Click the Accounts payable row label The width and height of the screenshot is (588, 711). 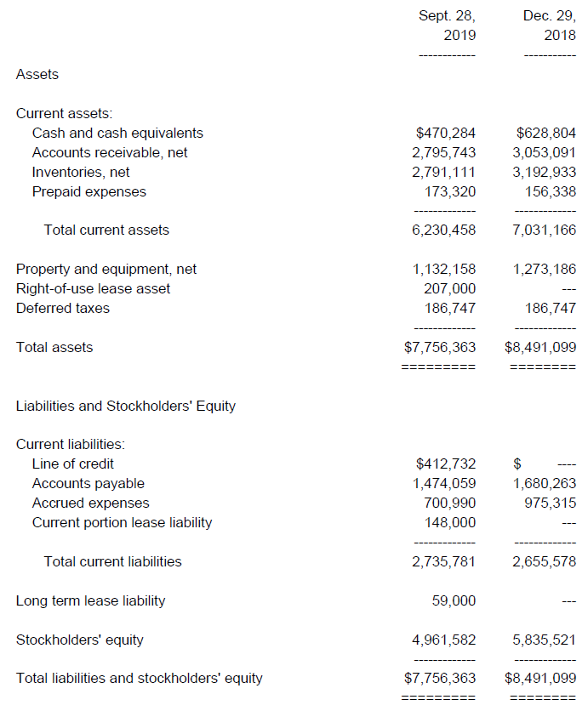pos(88,483)
